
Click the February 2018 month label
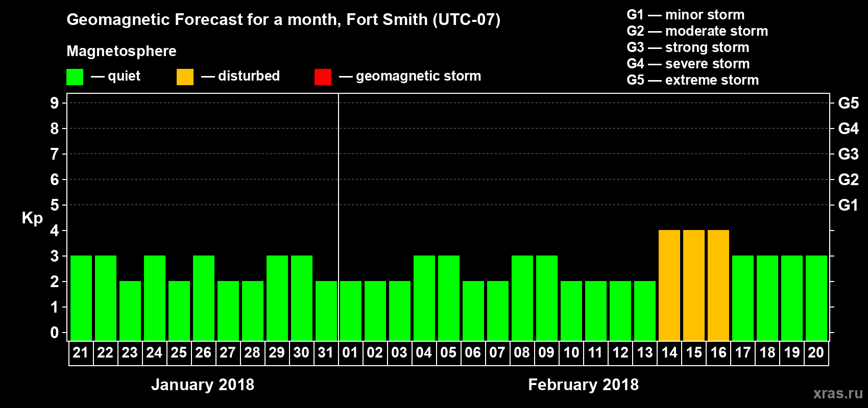(583, 385)
